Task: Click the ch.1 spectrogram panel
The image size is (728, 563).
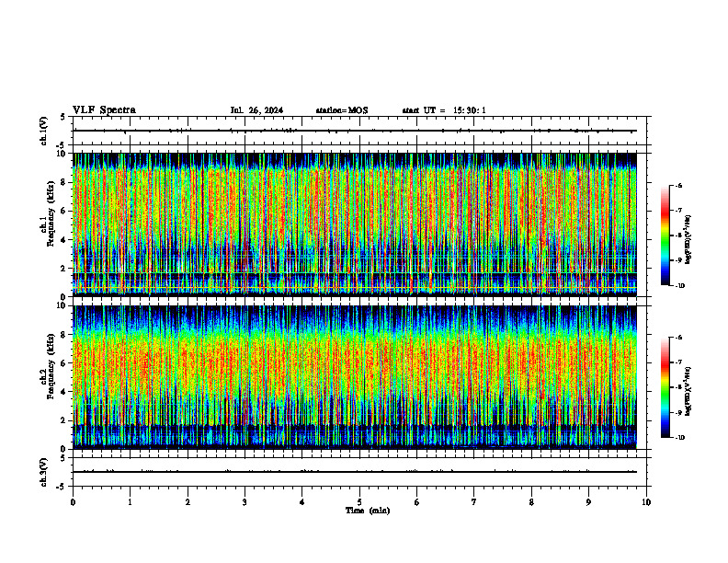Action: pos(355,224)
